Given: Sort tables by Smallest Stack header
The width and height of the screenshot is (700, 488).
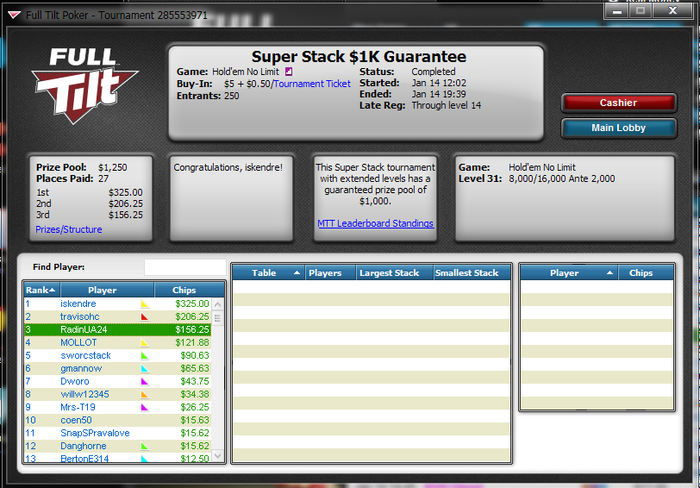Looking at the screenshot, I should click(x=472, y=273).
